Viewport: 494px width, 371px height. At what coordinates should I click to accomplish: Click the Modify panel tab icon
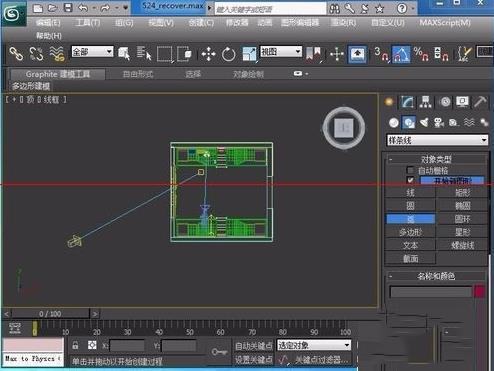tap(407, 102)
